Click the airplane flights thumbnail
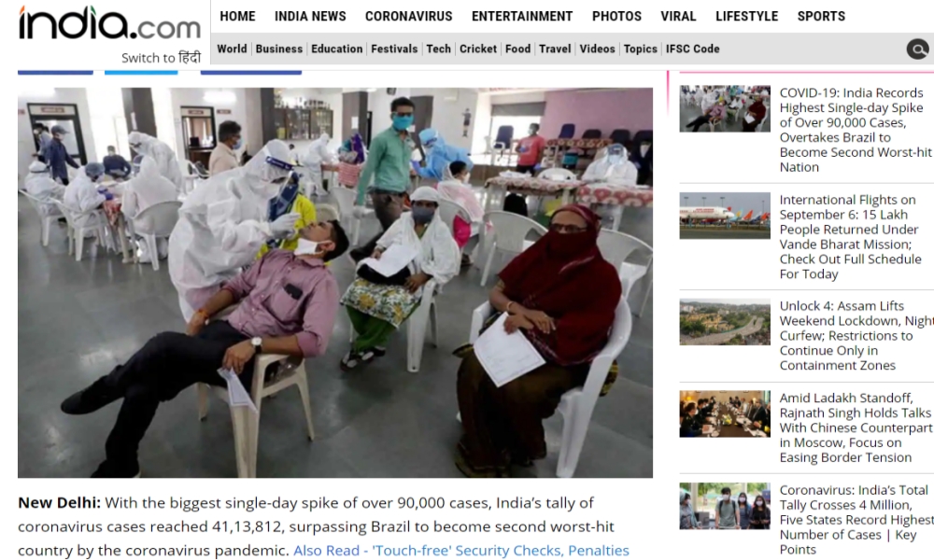 [x=725, y=216]
